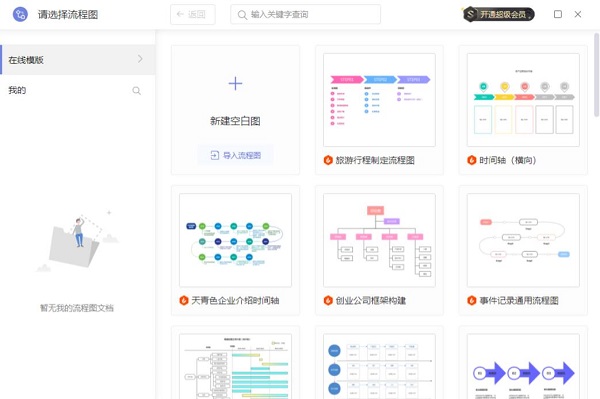This screenshot has width=600, height=399.
Task: Focus the 输入关键字查询 search field
Action: [x=305, y=15]
